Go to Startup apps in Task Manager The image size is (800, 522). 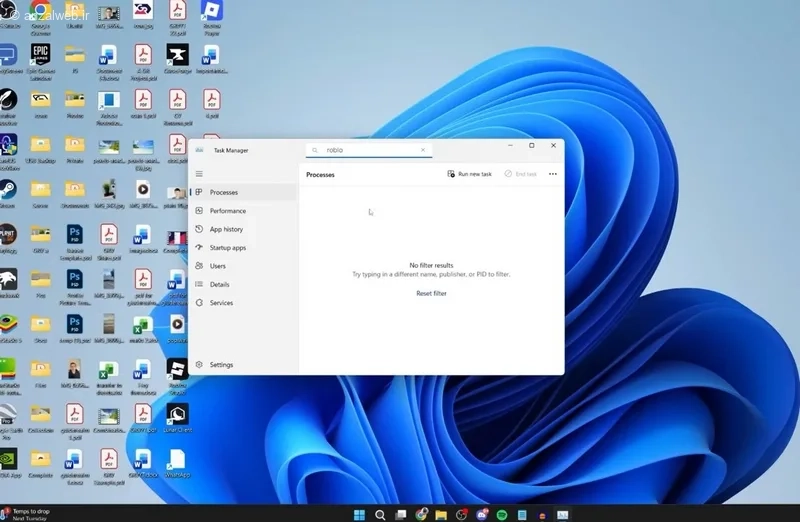click(243, 247)
